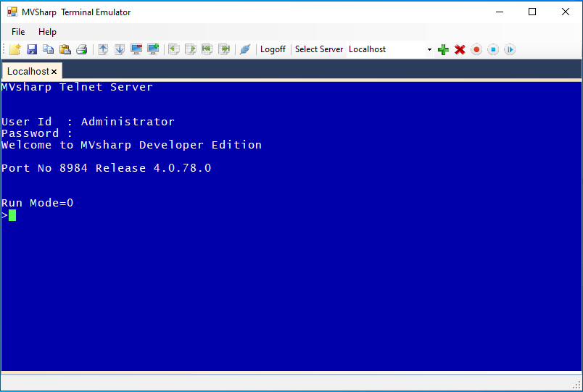
Task: Open the File menu
Action: [18, 32]
